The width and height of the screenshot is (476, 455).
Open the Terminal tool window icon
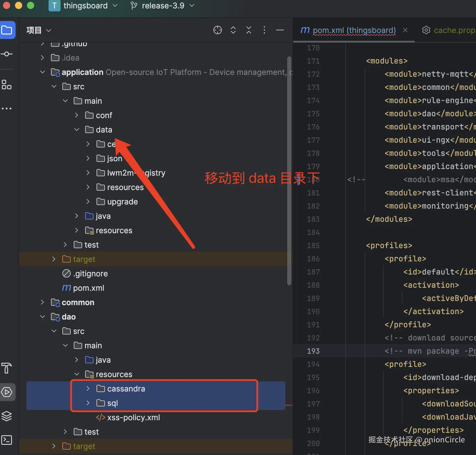click(7, 440)
